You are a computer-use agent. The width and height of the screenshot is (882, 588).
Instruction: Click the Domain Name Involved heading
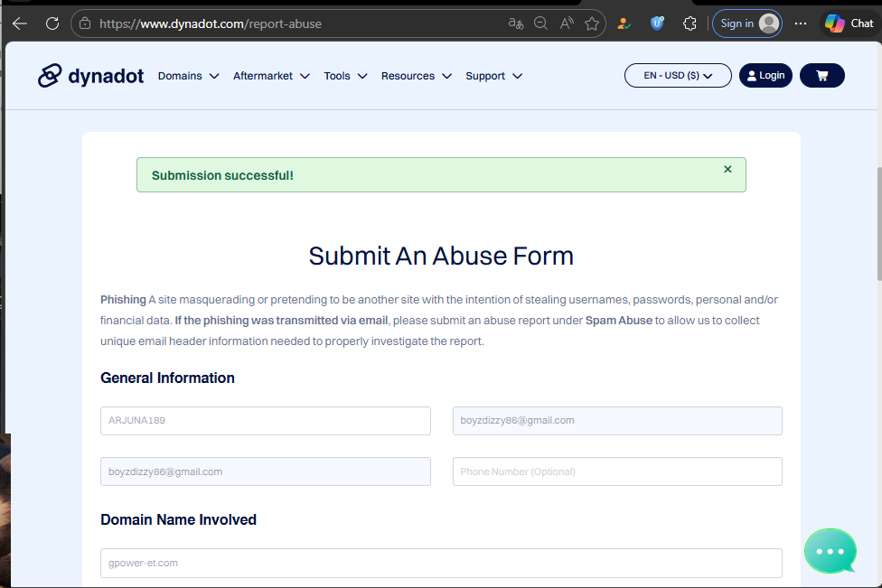click(x=178, y=519)
